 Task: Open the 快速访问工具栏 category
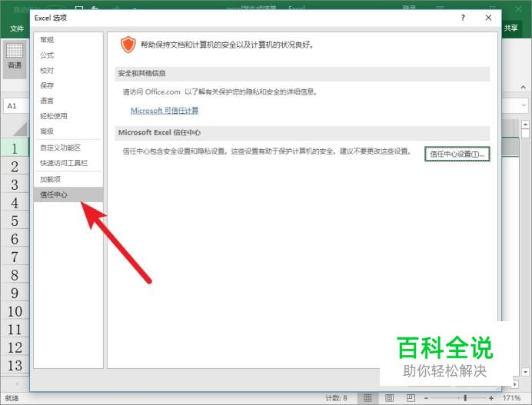tap(64, 163)
